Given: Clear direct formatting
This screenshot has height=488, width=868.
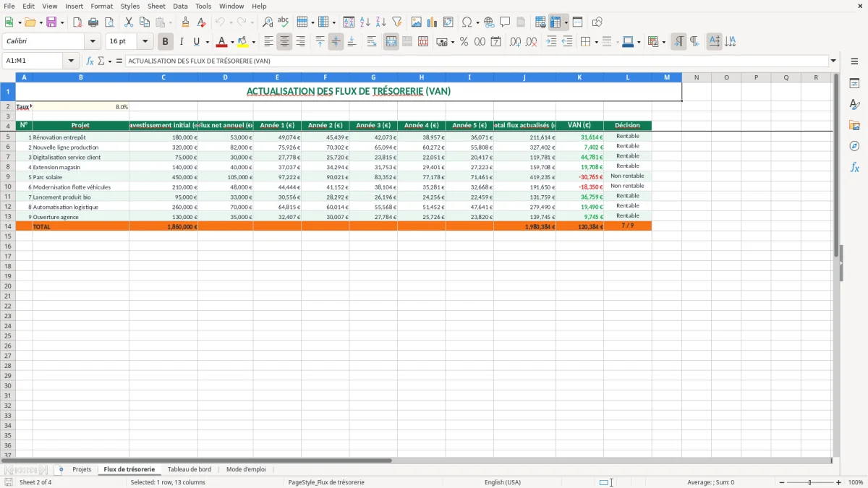Looking at the screenshot, I should click(201, 22).
